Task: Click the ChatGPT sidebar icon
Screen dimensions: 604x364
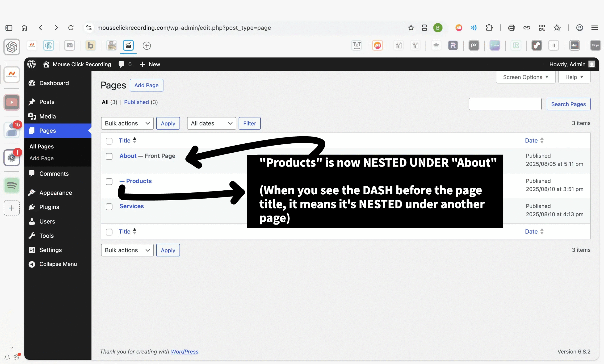Action: pos(12,46)
